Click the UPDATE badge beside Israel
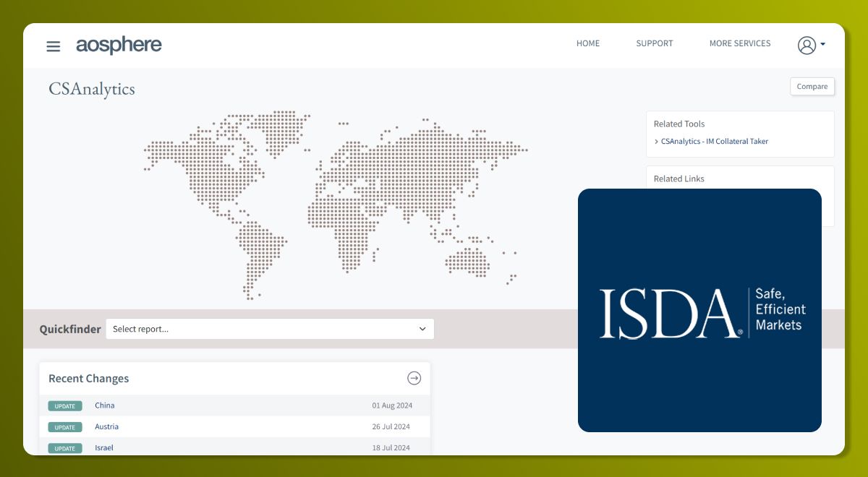Screen dimensions: 868x477 (x=64, y=448)
